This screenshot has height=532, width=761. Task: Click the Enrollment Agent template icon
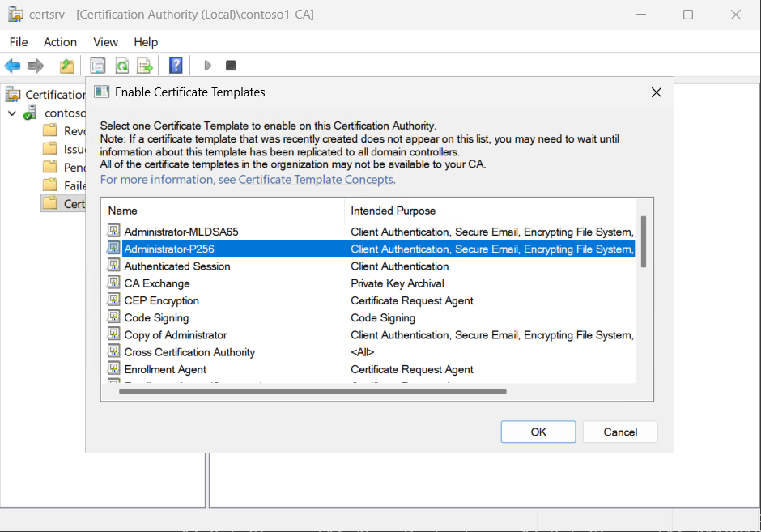pos(113,368)
